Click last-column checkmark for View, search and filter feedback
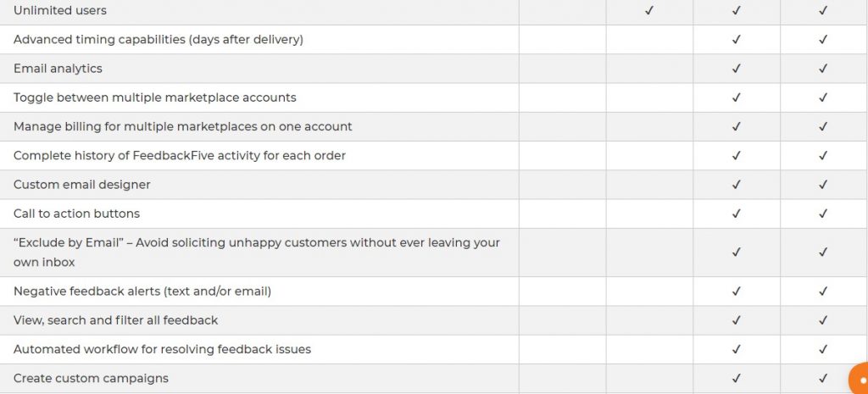Viewport: 868px width, 394px height. [x=823, y=320]
